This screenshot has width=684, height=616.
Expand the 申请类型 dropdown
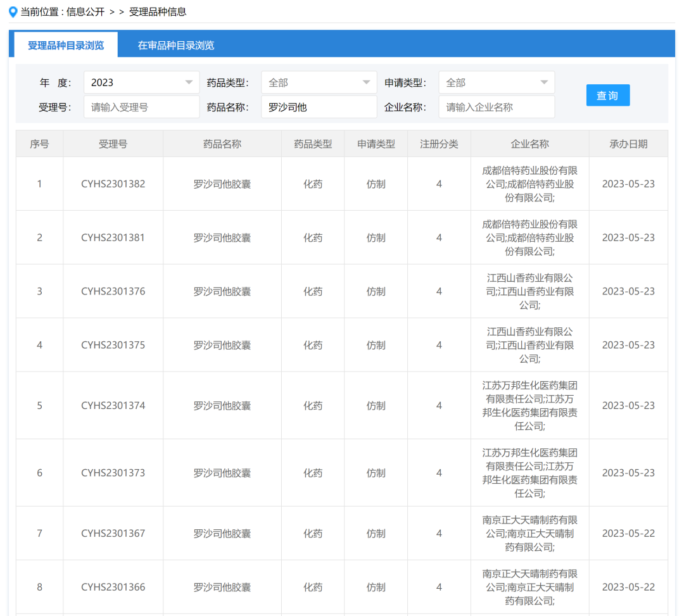496,82
